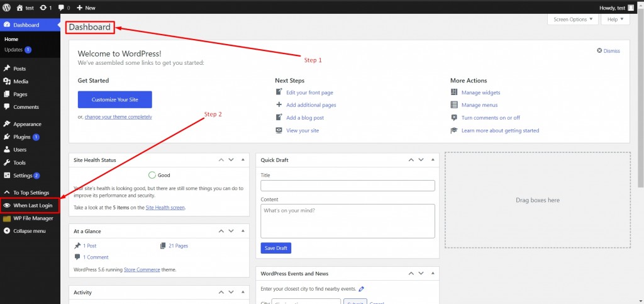Click the What's on your mind content box
Image resolution: width=644 pixels, height=304 pixels.
point(347,221)
